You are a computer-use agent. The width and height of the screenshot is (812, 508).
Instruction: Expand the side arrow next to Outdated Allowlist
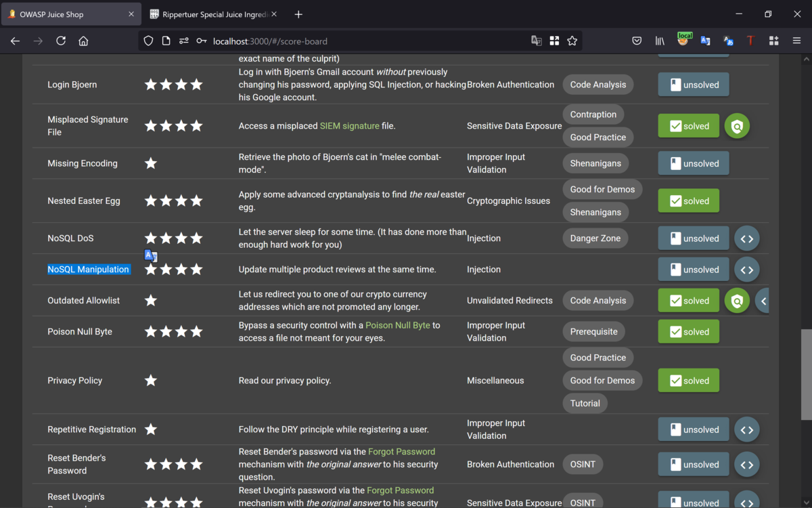coord(763,301)
